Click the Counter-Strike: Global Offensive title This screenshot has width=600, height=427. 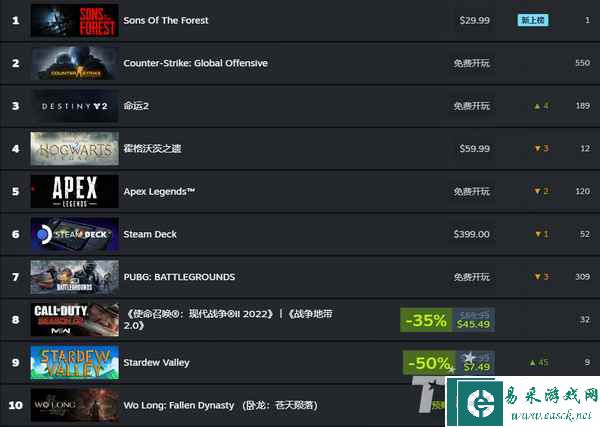tap(196, 63)
